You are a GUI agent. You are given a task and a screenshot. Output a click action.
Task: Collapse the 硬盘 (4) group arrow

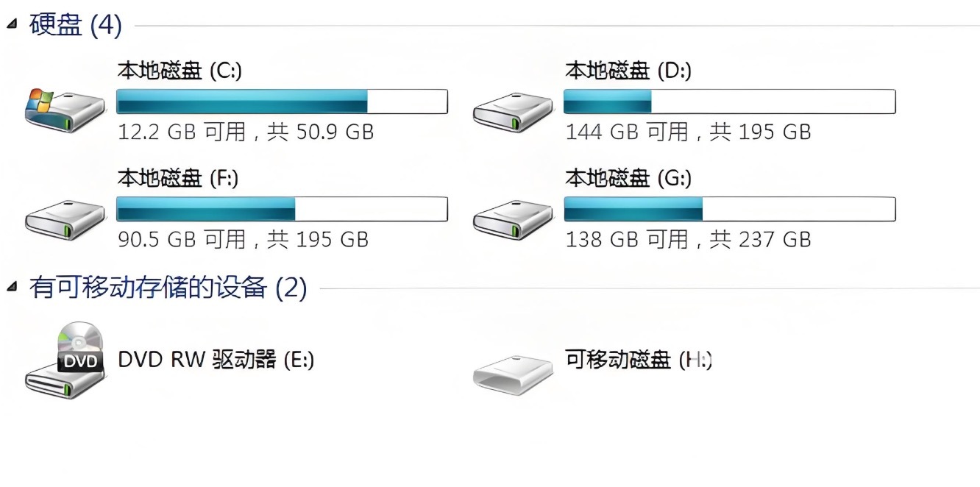click(x=12, y=25)
